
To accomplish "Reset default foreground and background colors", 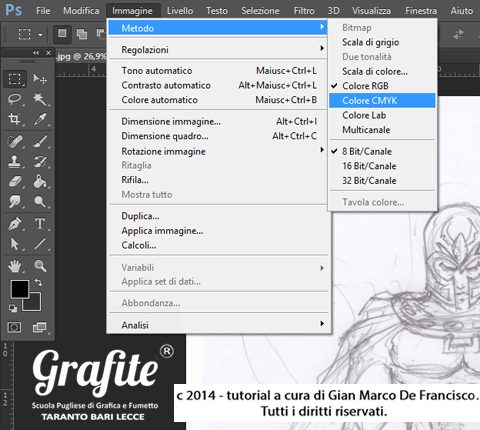I will 13,308.
